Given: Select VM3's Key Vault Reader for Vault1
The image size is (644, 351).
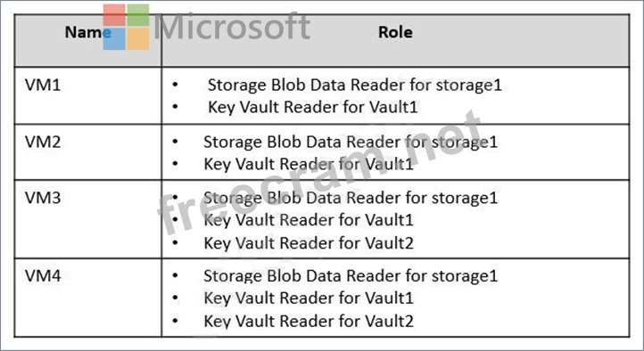Looking at the screenshot, I should (309, 220).
